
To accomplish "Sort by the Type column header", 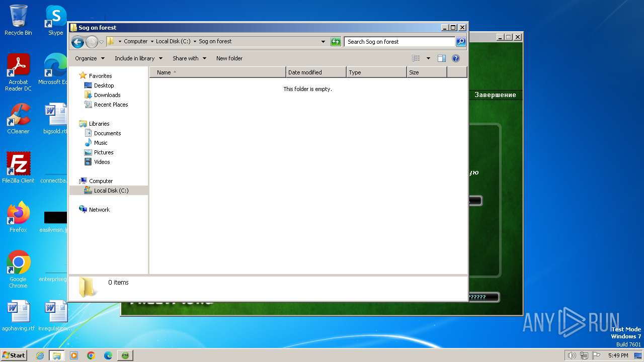I will point(376,72).
